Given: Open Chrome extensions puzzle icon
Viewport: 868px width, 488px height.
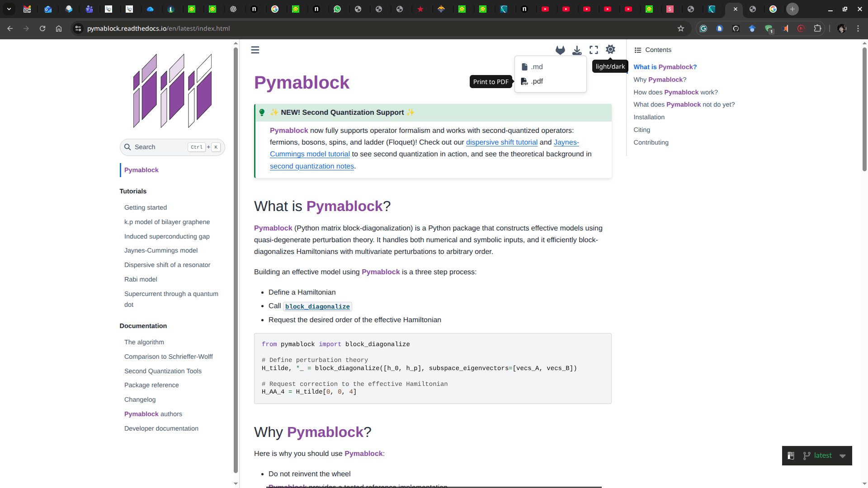Looking at the screenshot, I should pos(817,28).
